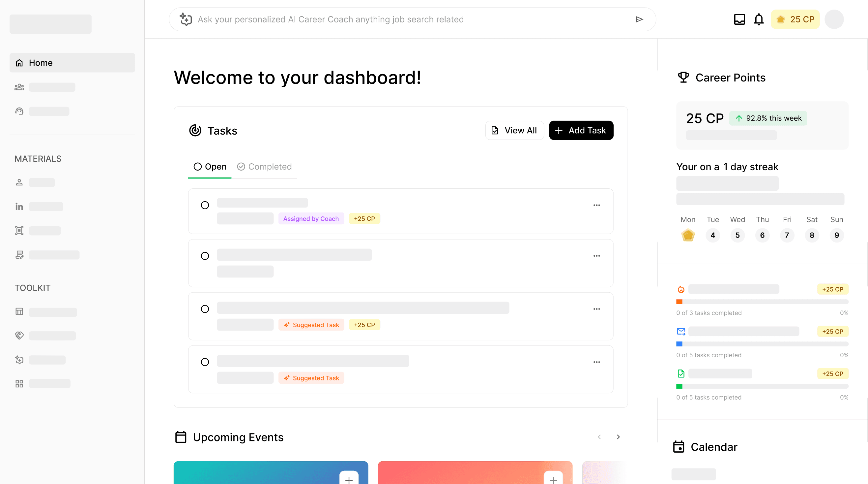Click the send arrow in the coach search bar
Viewport: 868px width, 484px height.
(x=639, y=19)
